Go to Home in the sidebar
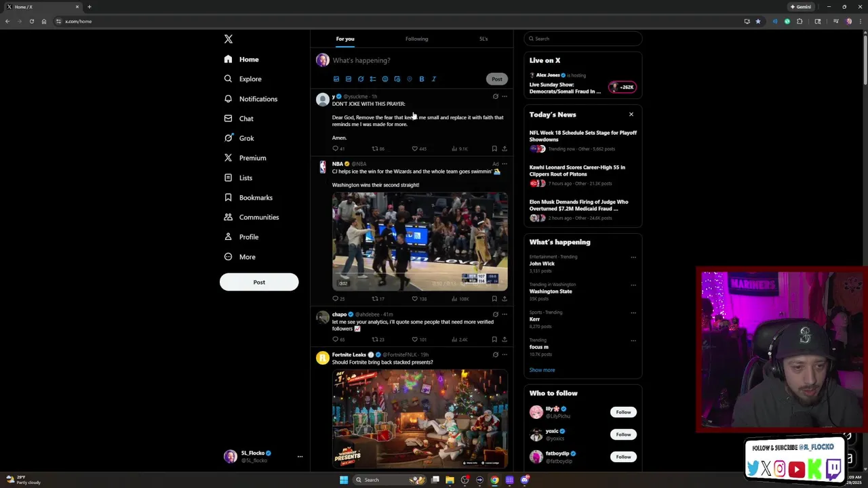 click(x=241, y=60)
